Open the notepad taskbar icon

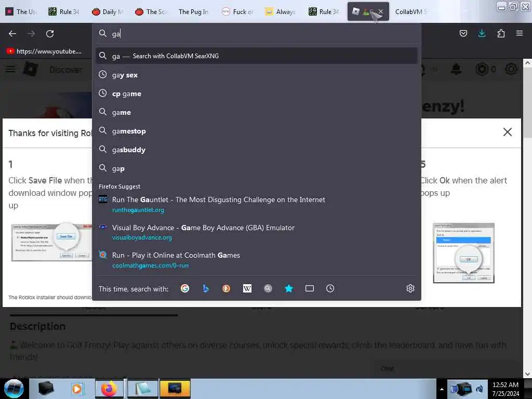[x=142, y=389]
